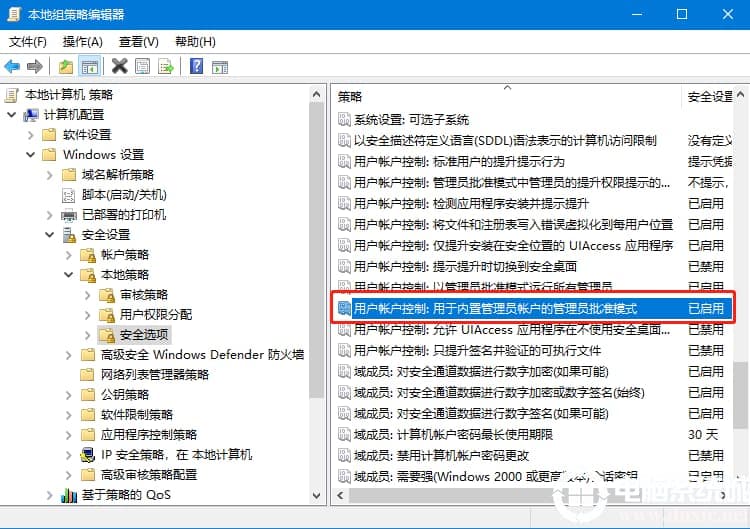Toggle show/hide console tree icon

pos(89,66)
